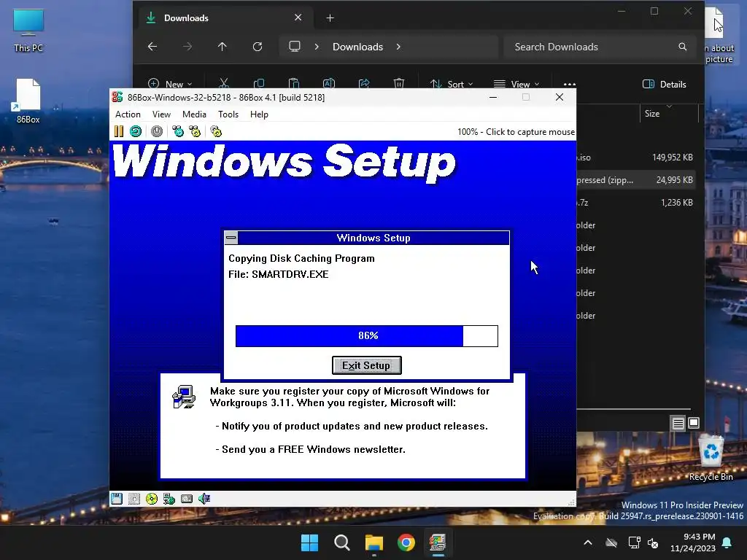Click the PC monitor icon in address bar

[x=295, y=47]
